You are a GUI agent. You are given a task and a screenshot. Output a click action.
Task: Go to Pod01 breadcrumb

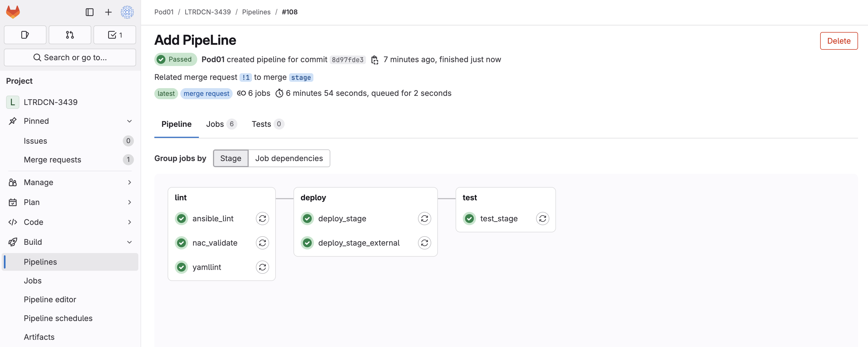tap(164, 12)
